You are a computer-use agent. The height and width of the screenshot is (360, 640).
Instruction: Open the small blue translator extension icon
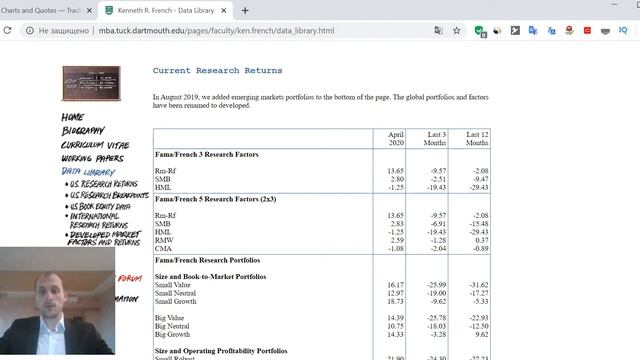551,31
